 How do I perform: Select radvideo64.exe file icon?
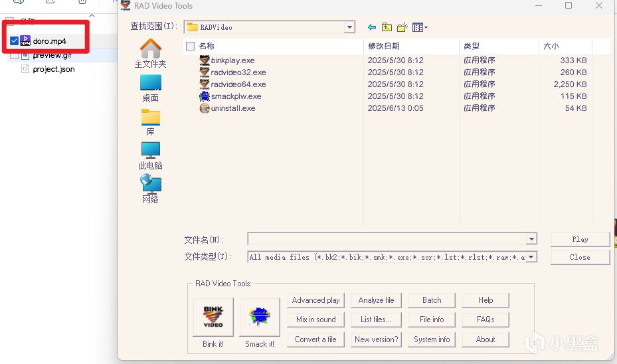(x=205, y=84)
